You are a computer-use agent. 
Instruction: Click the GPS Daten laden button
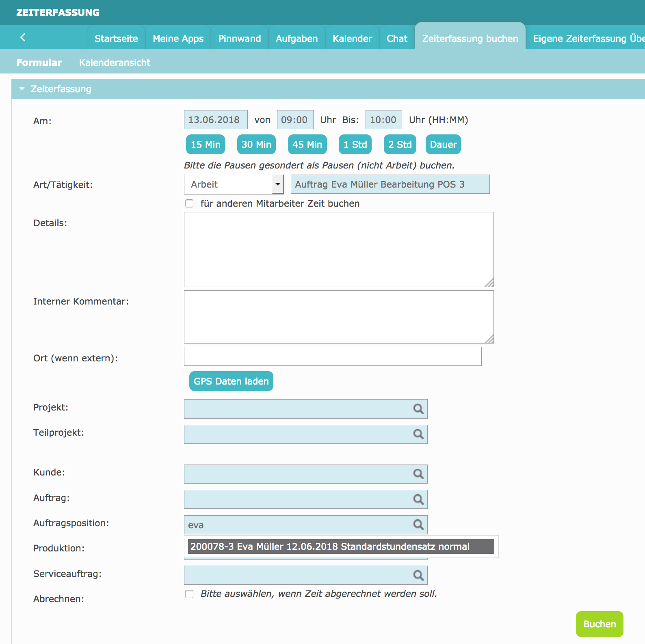click(231, 381)
